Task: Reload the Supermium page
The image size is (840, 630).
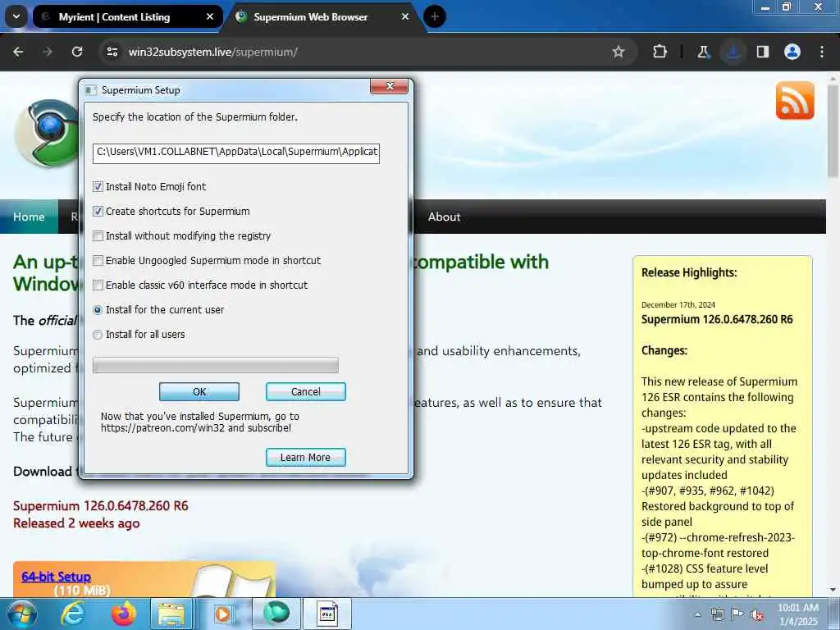Action: 77,52
